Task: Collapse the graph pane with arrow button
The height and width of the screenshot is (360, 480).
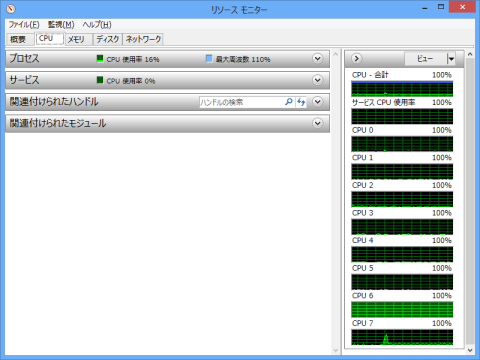Action: coord(356,59)
